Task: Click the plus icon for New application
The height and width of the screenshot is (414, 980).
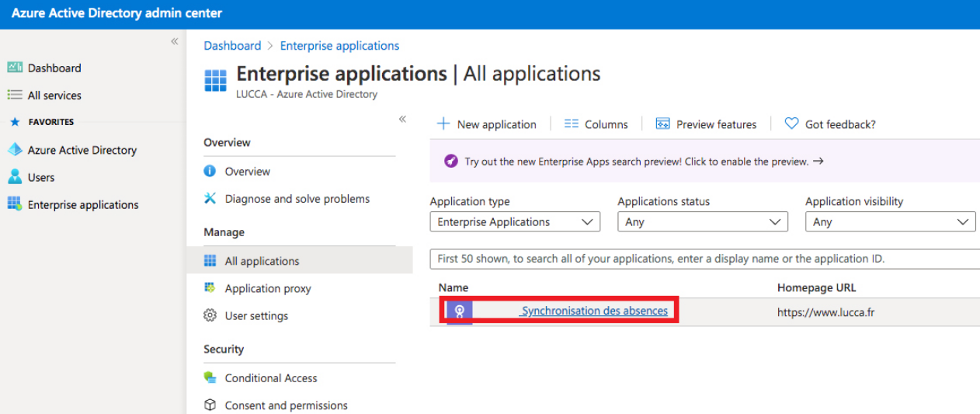Action: point(443,124)
